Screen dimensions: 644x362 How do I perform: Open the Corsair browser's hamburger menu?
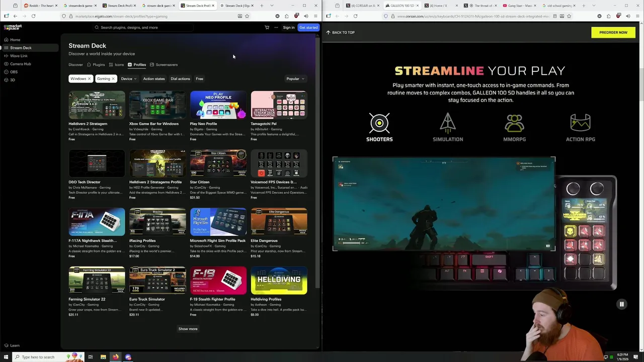[637, 16]
